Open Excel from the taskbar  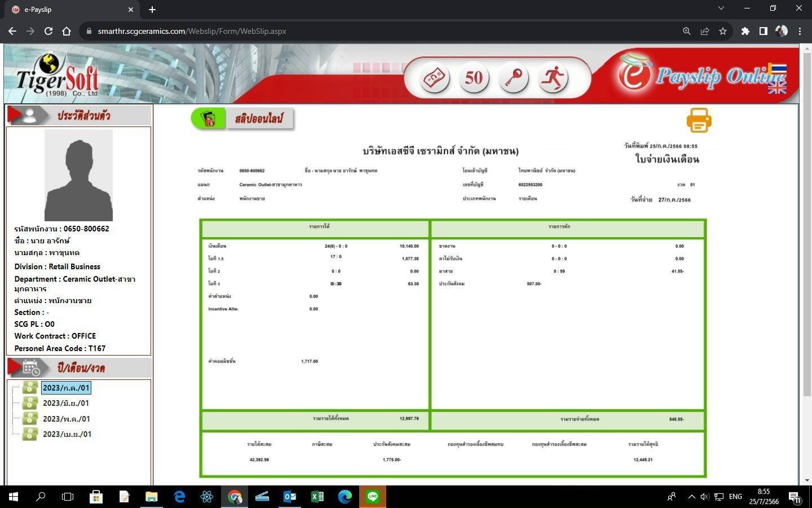tap(317, 497)
